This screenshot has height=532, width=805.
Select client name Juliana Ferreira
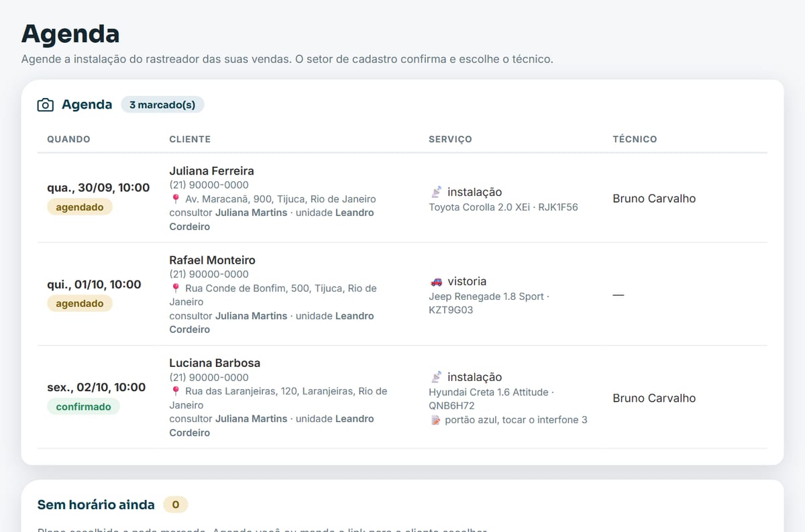[211, 171]
